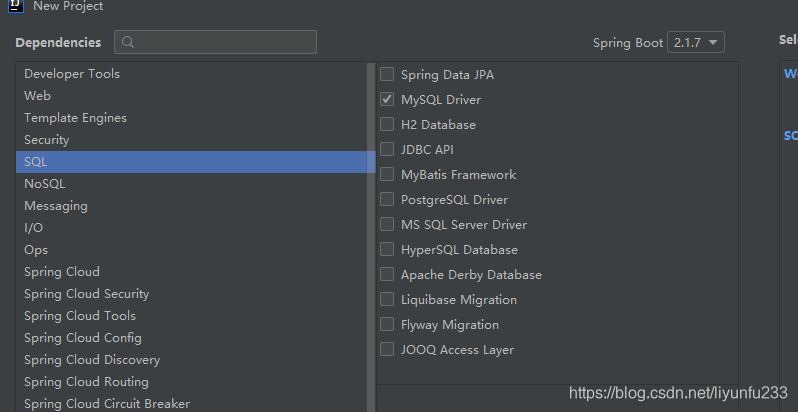Select the highlighted SQL category
Viewport: 798px width, 412px height.
coord(195,162)
